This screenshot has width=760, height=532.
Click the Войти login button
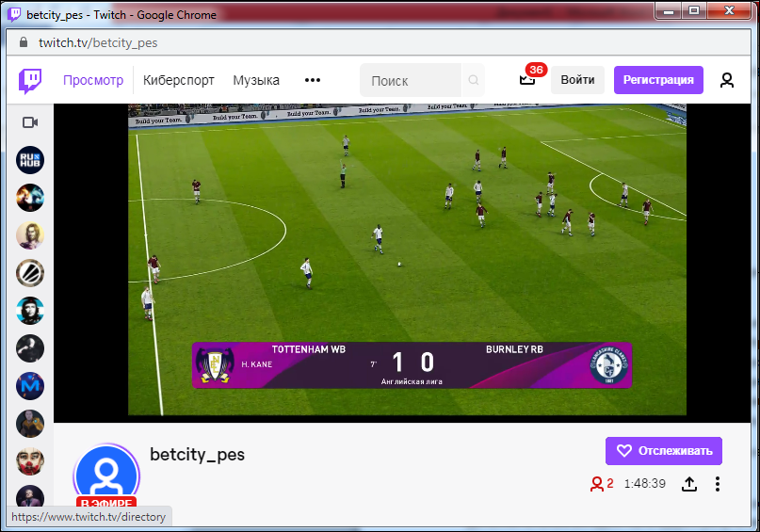[x=577, y=80]
